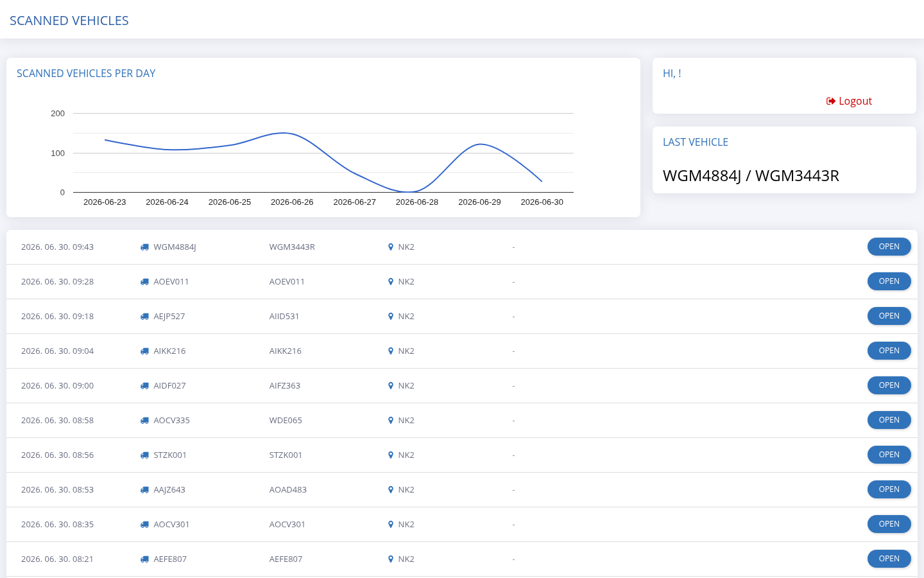Click the truck icon beside AIKK216
924x578 pixels.
tap(144, 351)
